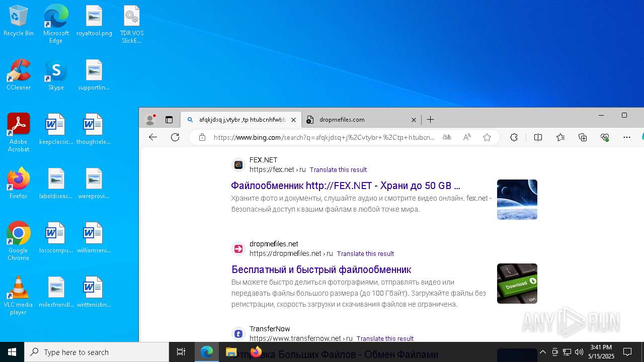Screen dimensions: 644x362
Task: Click the Edge address bar URL
Action: click(324, 137)
